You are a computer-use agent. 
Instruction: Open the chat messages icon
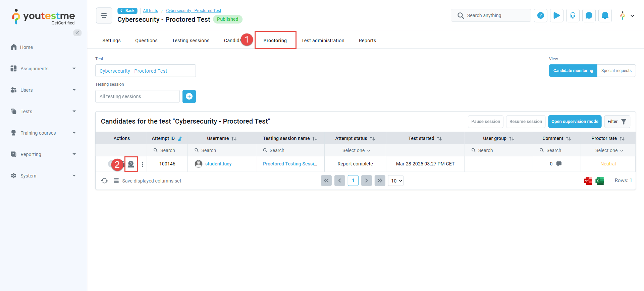coord(589,15)
